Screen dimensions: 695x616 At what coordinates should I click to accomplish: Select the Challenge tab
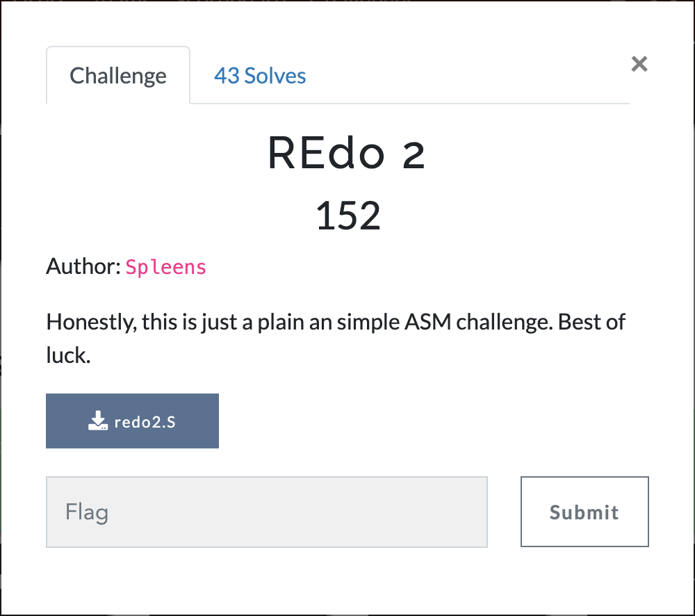click(118, 76)
